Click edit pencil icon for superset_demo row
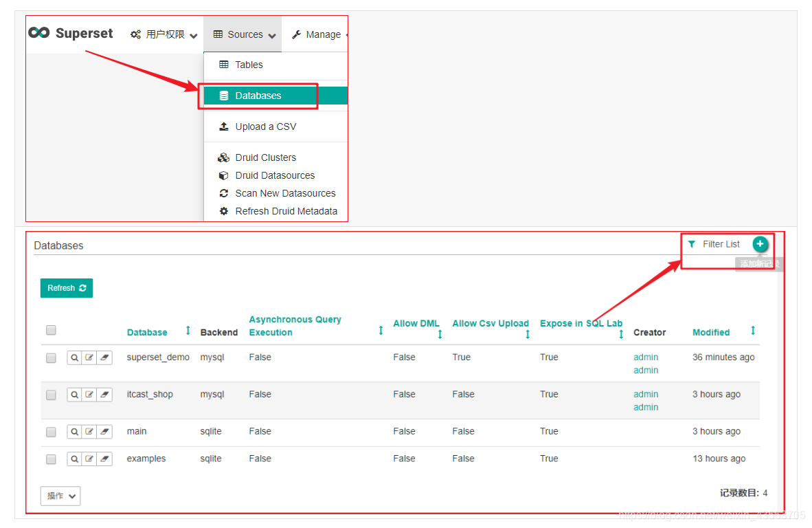Viewport: 812px width, 528px height. tap(89, 357)
